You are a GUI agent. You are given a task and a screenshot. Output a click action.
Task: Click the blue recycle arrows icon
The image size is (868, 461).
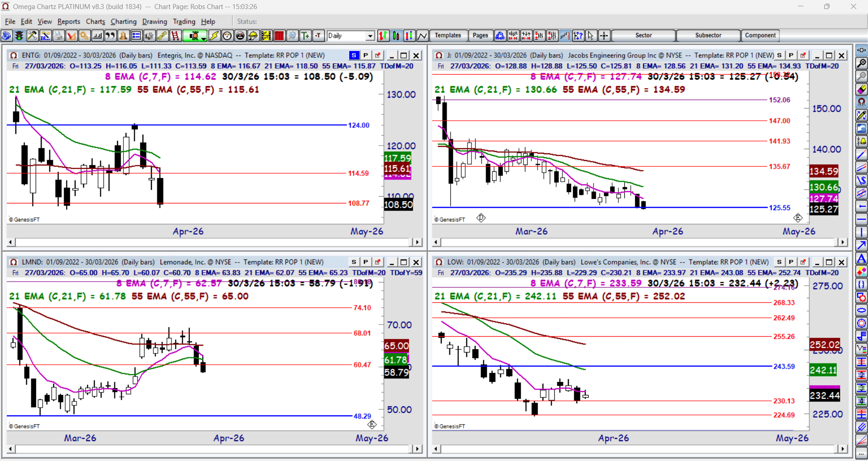[500, 36]
